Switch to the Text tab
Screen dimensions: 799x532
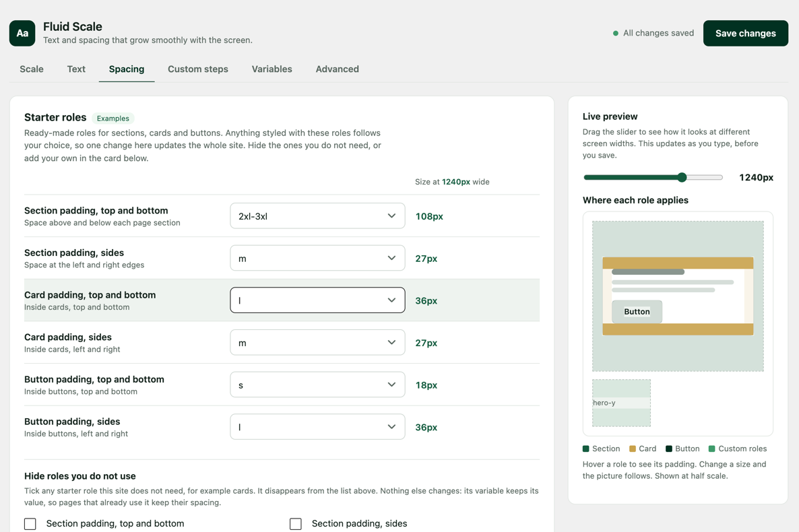click(x=76, y=69)
